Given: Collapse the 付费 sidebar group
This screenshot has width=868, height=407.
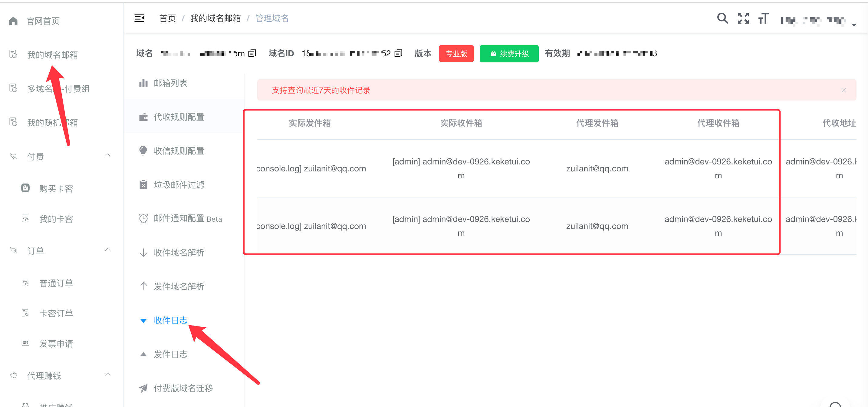Looking at the screenshot, I should pos(108,155).
